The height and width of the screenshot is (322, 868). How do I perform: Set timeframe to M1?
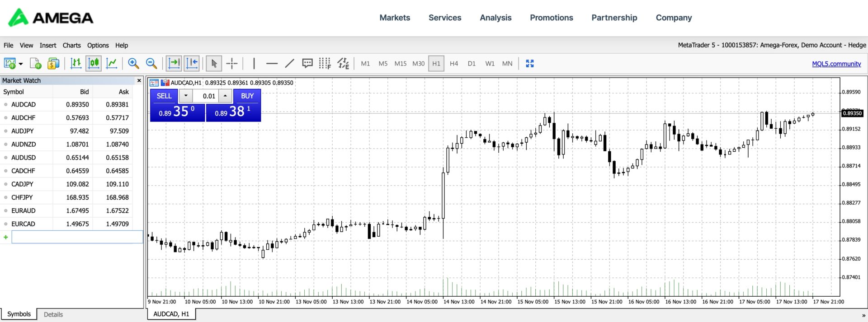tap(365, 64)
